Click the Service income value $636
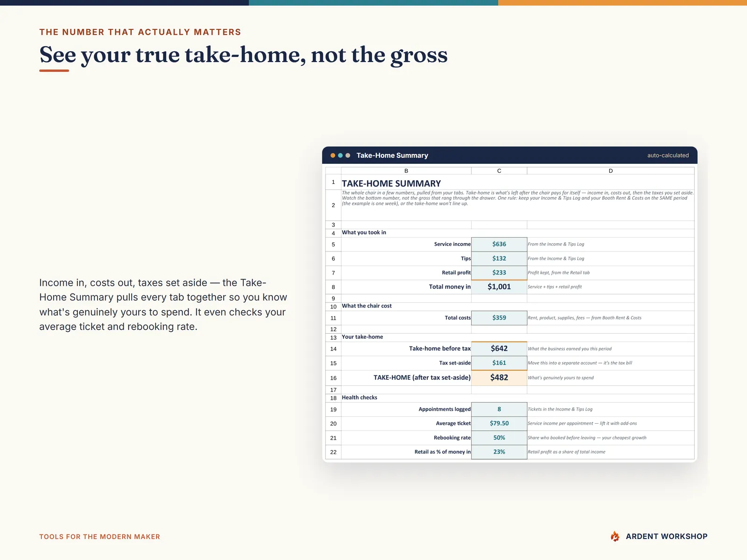 499,244
